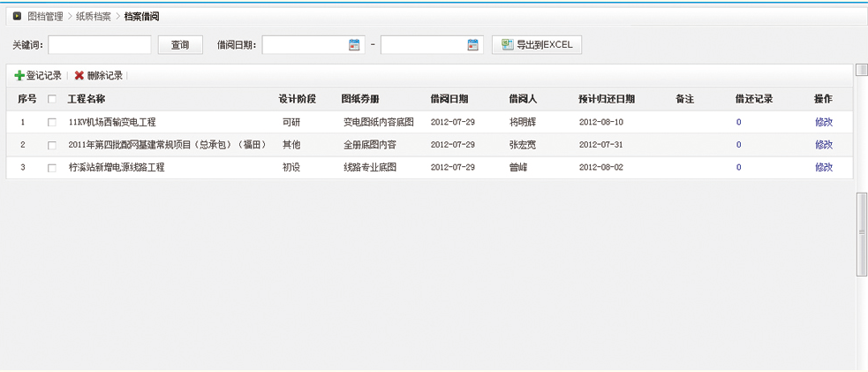The width and height of the screenshot is (868, 372).
Task: Click the red X 删除记录 icon
Action: (79, 76)
